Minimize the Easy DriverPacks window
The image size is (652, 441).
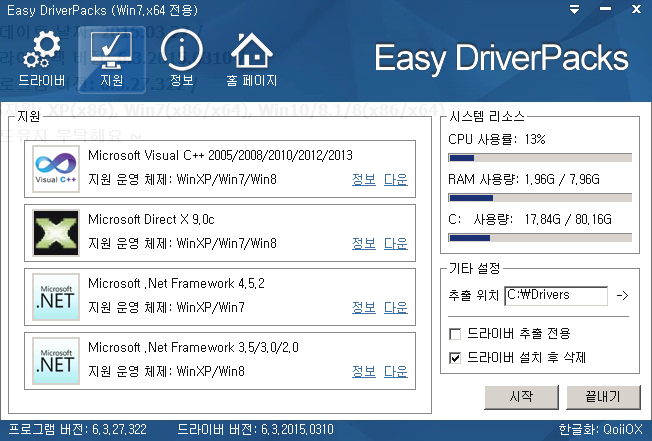605,10
